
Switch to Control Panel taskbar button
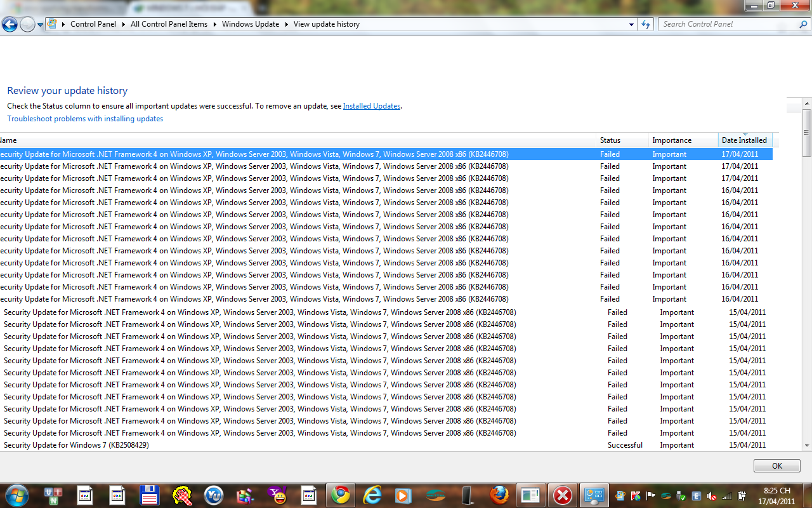point(594,495)
